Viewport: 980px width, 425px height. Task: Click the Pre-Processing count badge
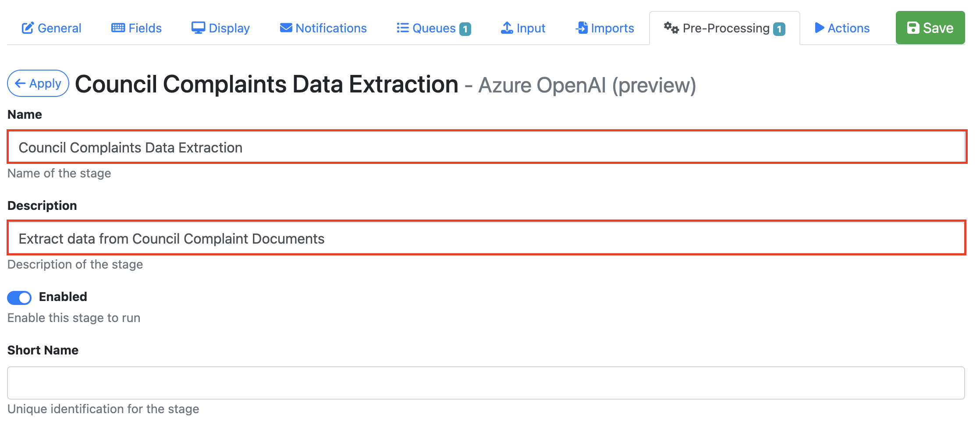(779, 29)
